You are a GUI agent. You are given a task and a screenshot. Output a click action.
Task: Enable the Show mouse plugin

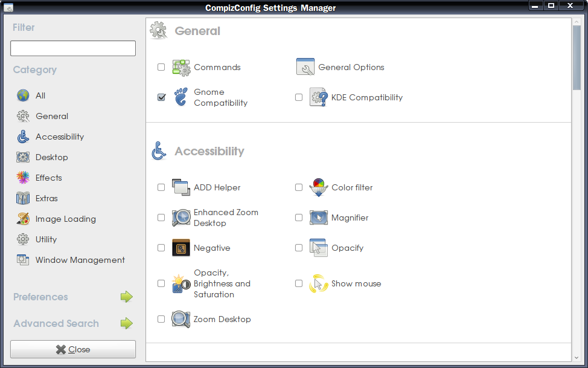point(298,283)
